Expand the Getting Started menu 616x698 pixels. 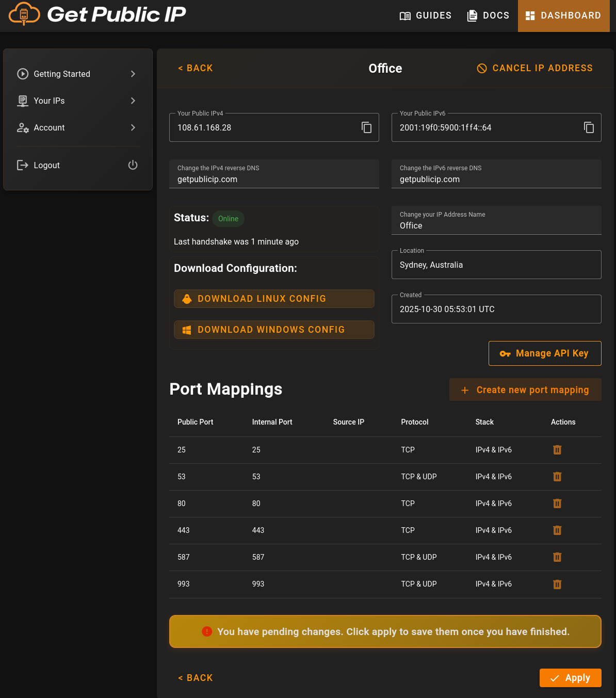pyautogui.click(x=133, y=74)
